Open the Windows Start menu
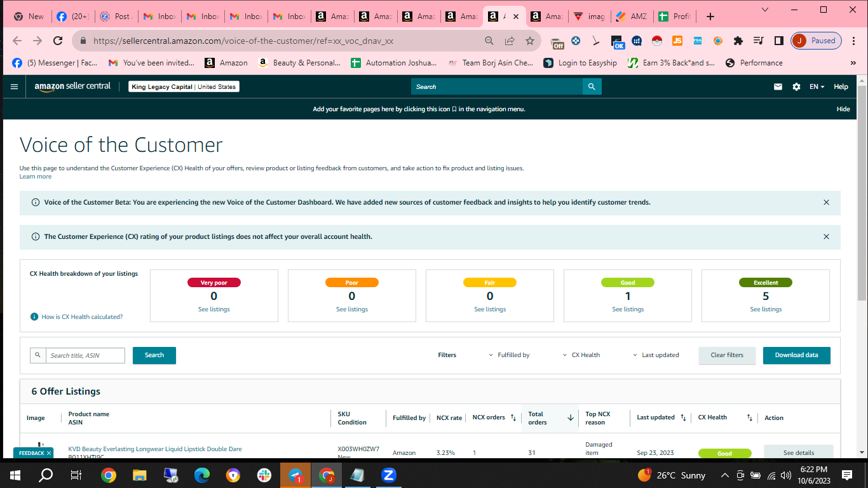Screen dimensions: 868x488 [x=15, y=475]
